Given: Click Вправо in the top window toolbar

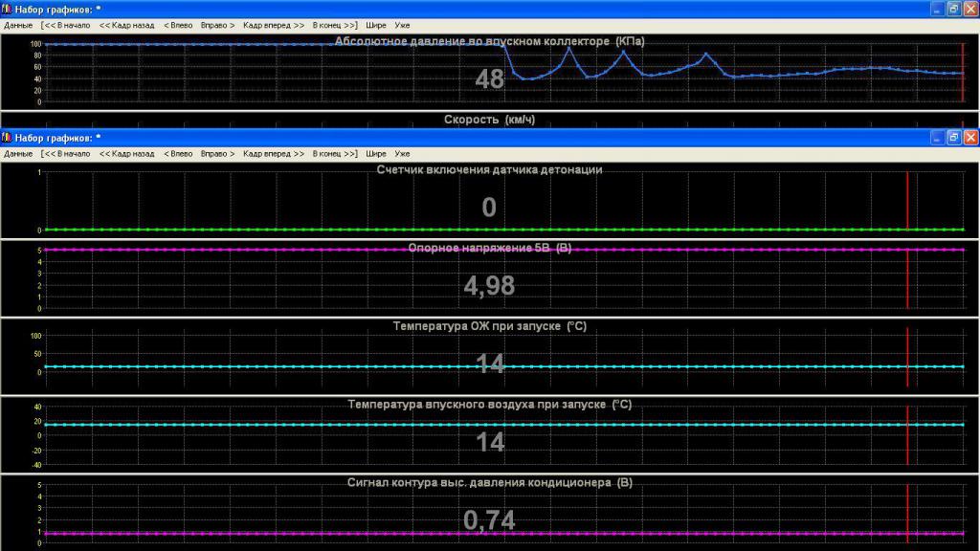Looking at the screenshot, I should pyautogui.click(x=217, y=25).
